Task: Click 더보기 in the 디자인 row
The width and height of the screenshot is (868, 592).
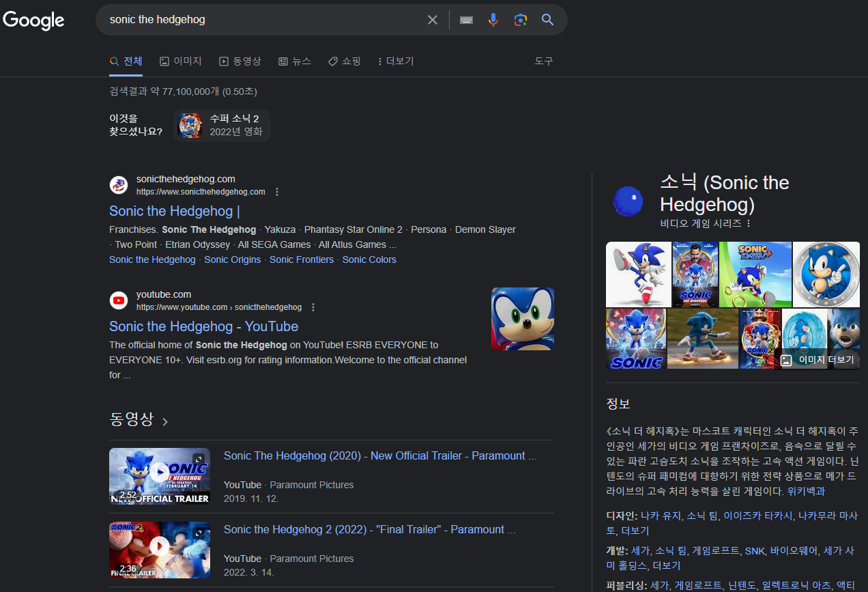Action: coord(635,531)
